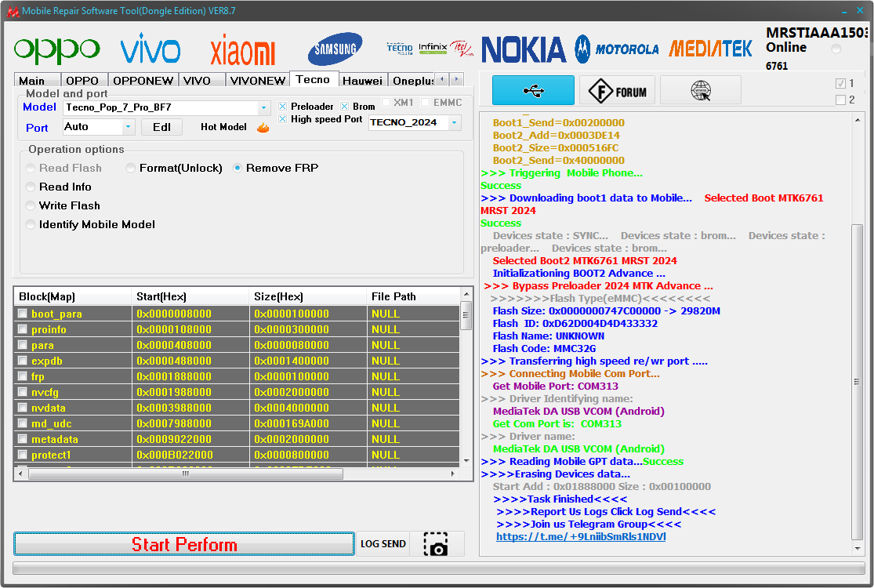This screenshot has height=588, width=874.
Task: Click the USB connection icon button
Action: [x=533, y=90]
